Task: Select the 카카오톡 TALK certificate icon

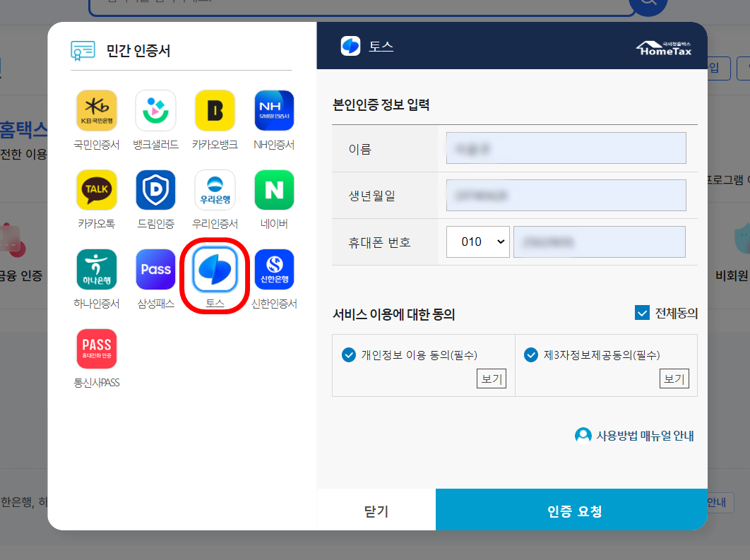Action: tap(97, 190)
